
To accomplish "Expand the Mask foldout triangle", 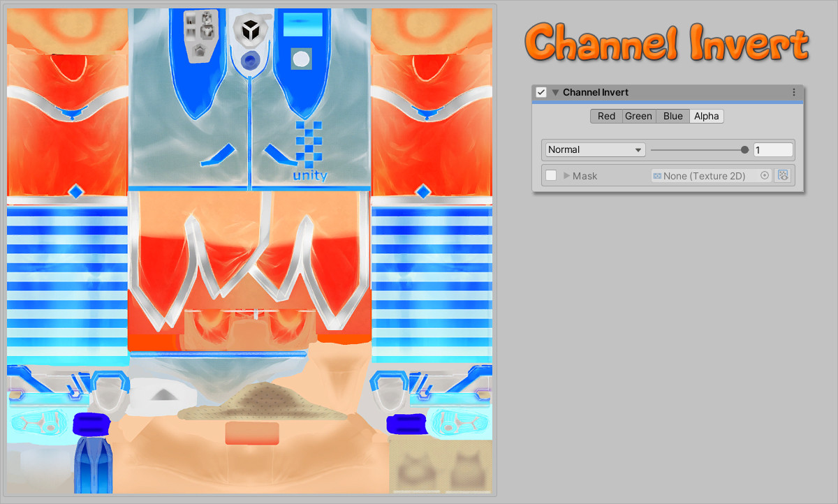I will coord(567,175).
